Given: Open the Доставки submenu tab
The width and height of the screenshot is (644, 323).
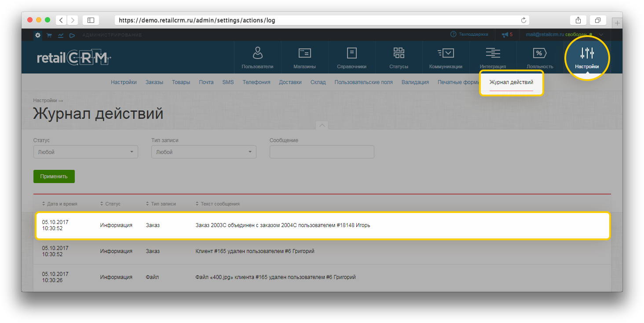Looking at the screenshot, I should (x=290, y=82).
